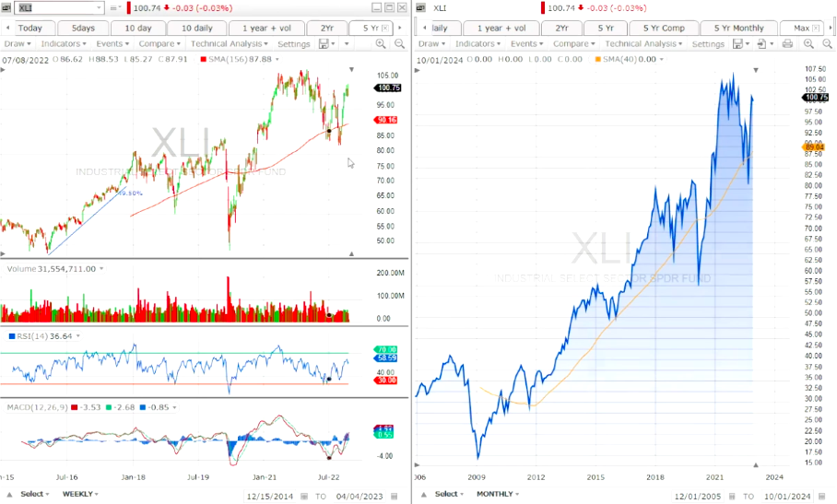Close the Max tab in the right panel with its X
This screenshot has width=837, height=504.
click(x=816, y=28)
